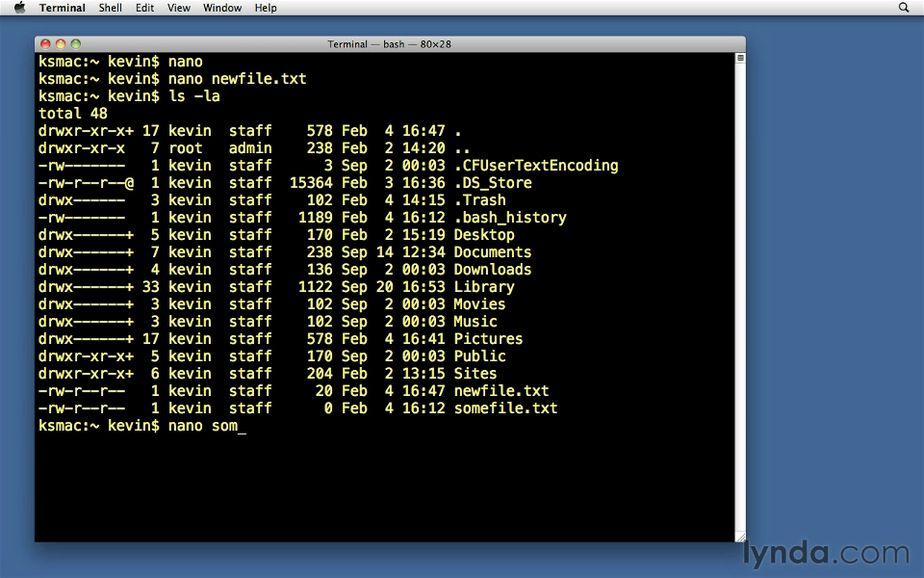
Task: Click '.CFUserTextEncoding' file name
Action: 536,166
